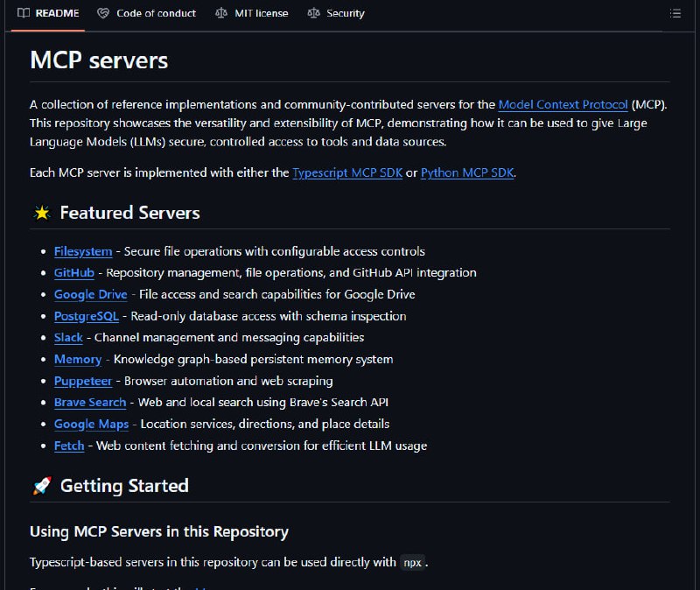This screenshot has height=590, width=700.
Task: Click 'Read-only database access with schema inspection'
Action: (269, 316)
